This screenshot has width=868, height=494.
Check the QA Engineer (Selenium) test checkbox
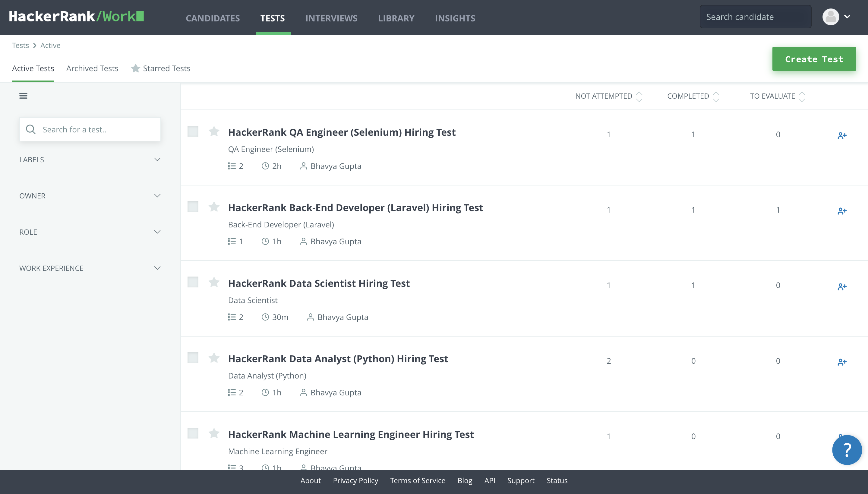[193, 131]
